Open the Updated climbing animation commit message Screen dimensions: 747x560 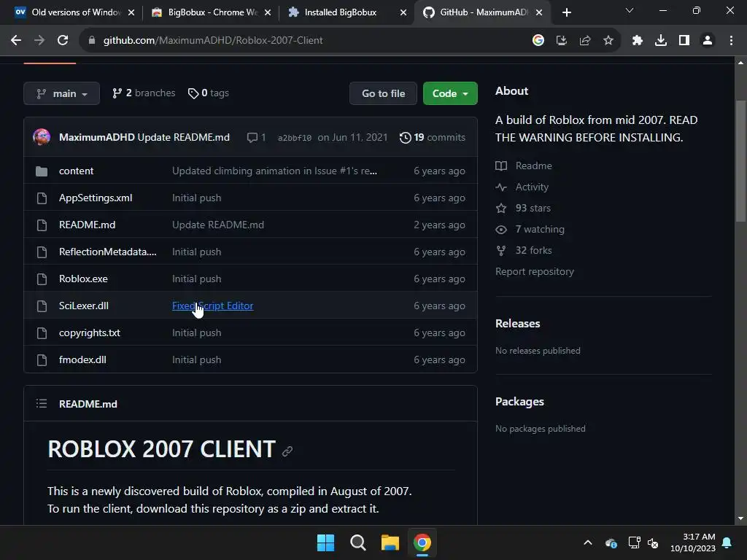click(x=274, y=171)
